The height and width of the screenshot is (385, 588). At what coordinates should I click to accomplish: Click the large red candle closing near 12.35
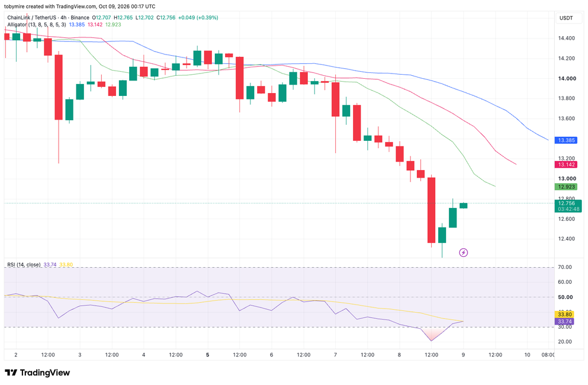tap(432, 210)
